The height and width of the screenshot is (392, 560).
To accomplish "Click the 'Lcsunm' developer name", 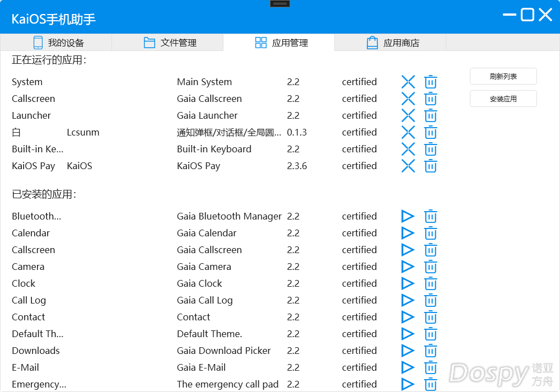I will (83, 133).
